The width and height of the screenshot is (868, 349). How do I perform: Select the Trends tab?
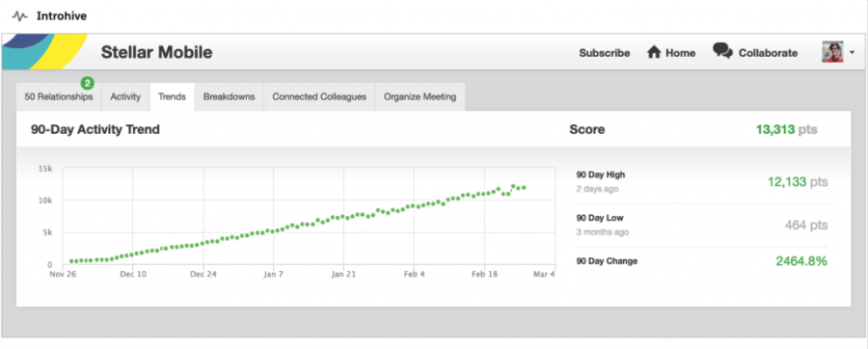click(x=172, y=96)
